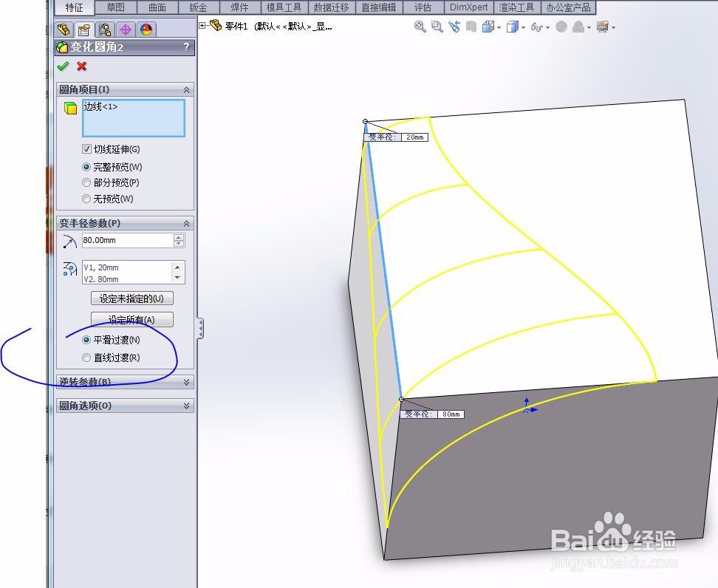Open help via the question mark icon
This screenshot has width=718, height=588.
(x=186, y=47)
